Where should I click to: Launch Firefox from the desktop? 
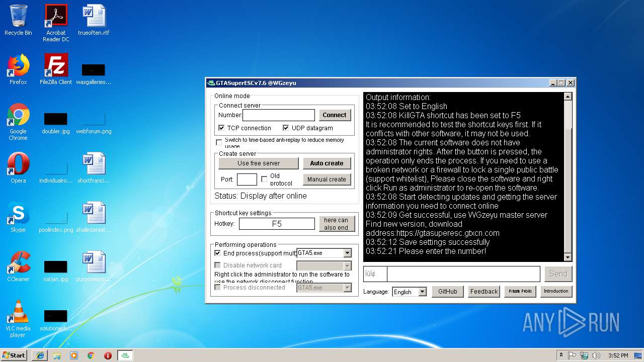pyautogui.click(x=18, y=69)
